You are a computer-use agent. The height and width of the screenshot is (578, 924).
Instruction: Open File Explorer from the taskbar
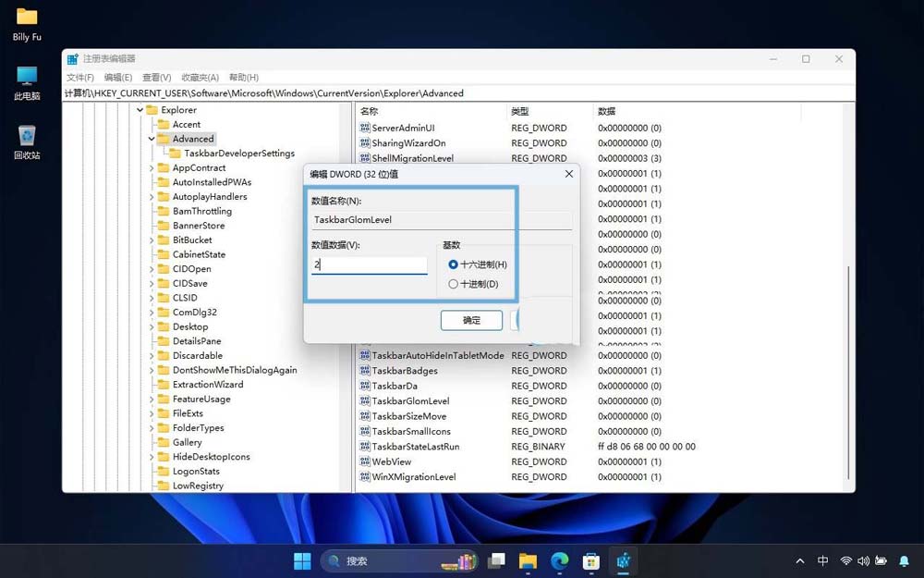[528, 560]
